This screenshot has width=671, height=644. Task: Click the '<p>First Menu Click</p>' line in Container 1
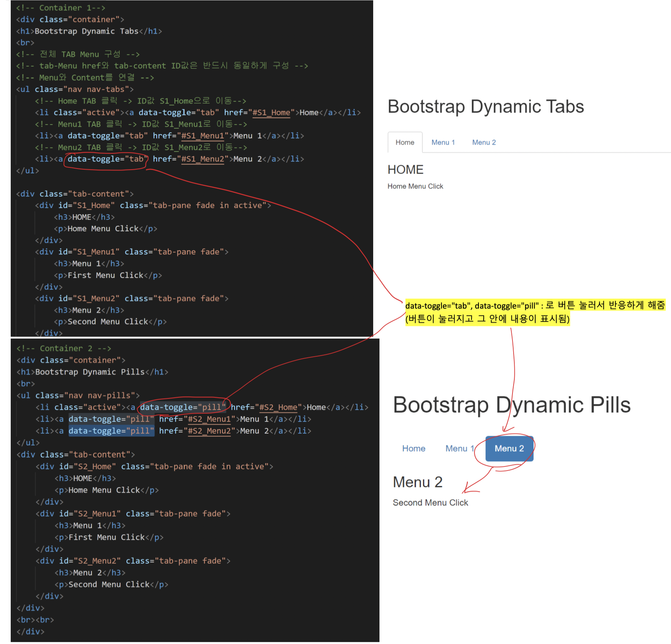pyautogui.click(x=108, y=275)
